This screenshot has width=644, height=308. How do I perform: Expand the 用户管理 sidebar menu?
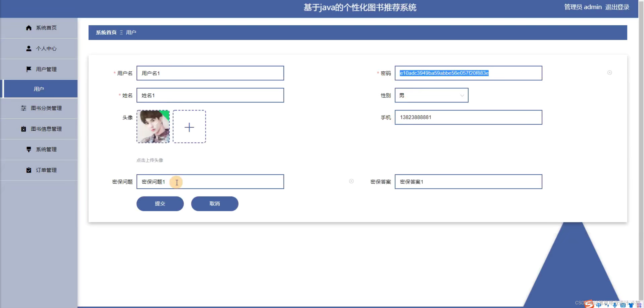tap(46, 69)
